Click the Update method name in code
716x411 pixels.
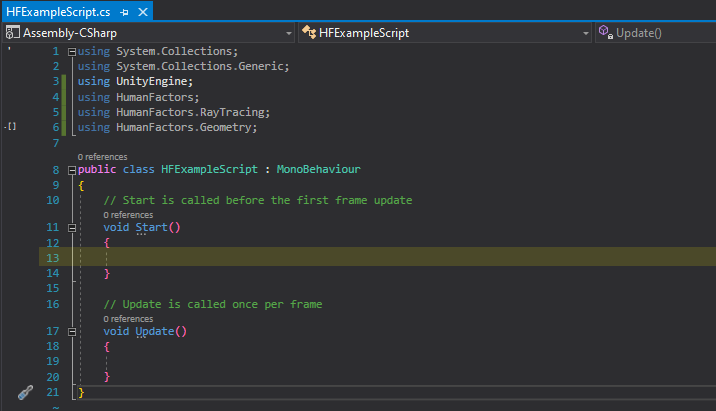click(155, 332)
